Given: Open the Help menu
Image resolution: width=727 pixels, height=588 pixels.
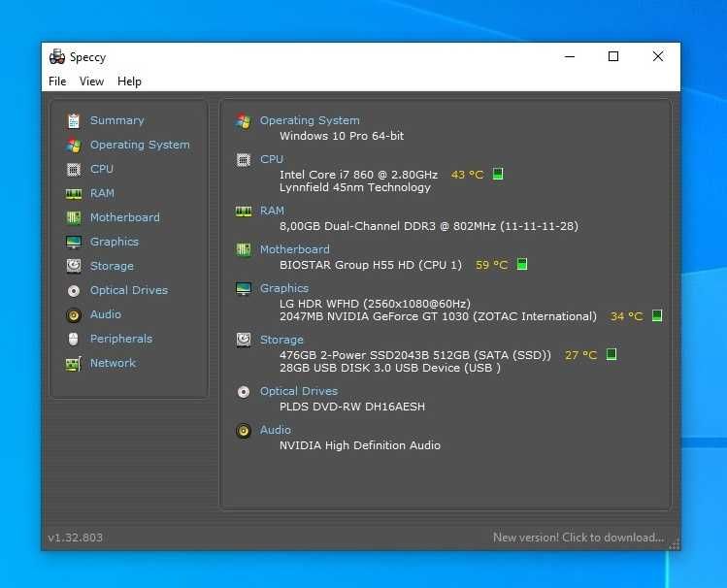Looking at the screenshot, I should [129, 82].
